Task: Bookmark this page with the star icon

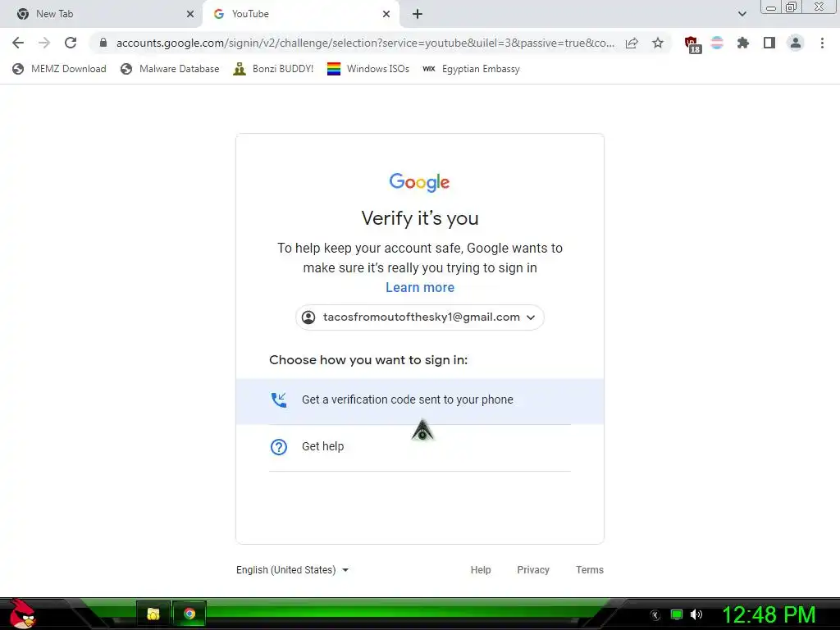Action: [x=658, y=43]
